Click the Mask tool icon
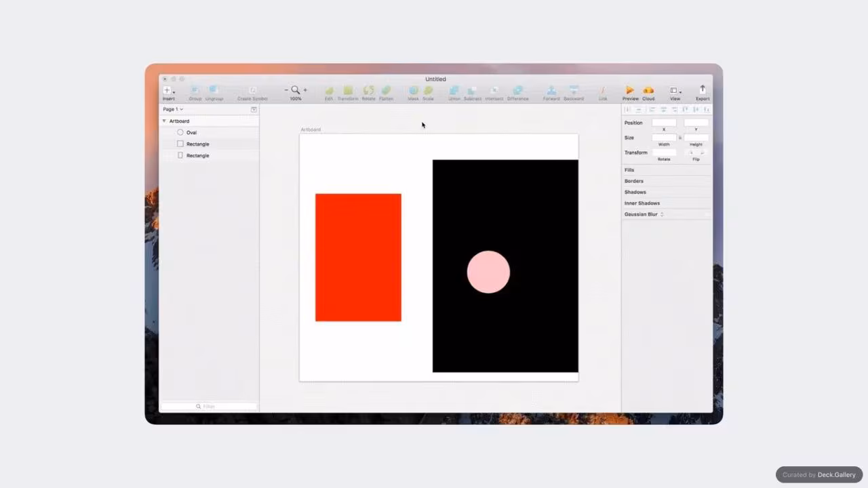This screenshot has width=868, height=488. [x=413, y=90]
